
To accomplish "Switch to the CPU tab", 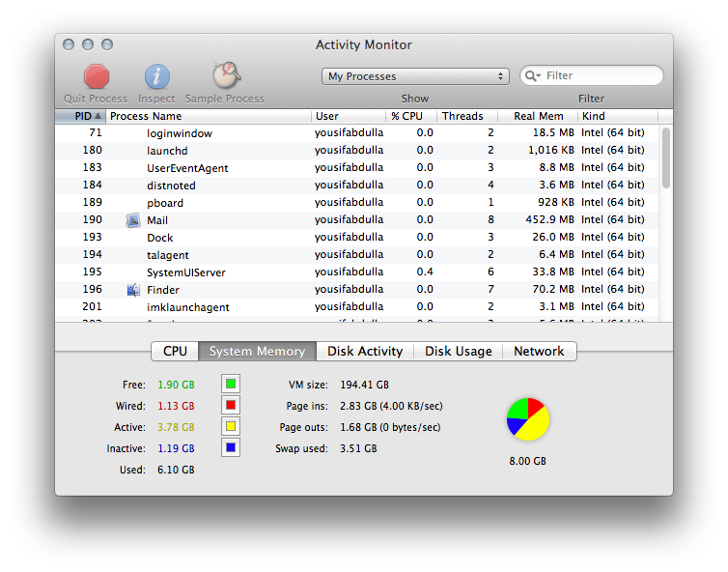I will tap(175, 352).
